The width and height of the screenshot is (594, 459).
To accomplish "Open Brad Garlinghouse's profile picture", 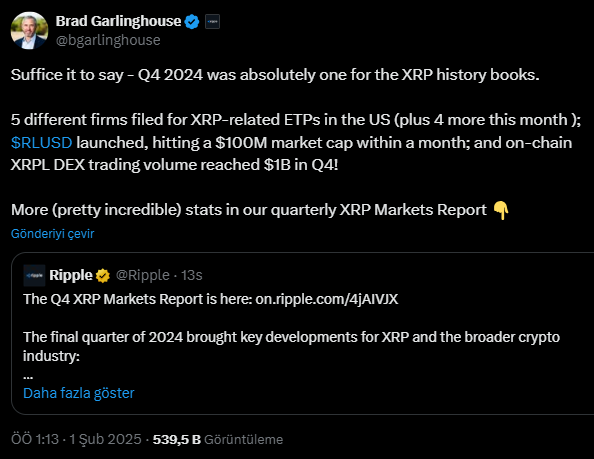I will [x=30, y=31].
